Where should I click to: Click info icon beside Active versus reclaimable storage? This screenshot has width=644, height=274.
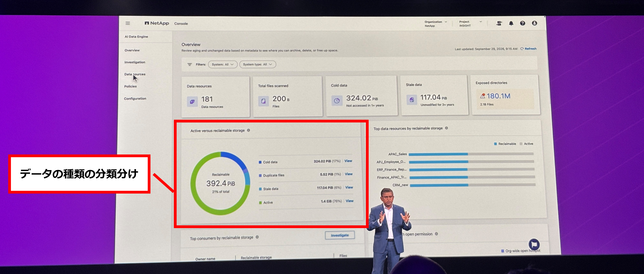click(248, 130)
